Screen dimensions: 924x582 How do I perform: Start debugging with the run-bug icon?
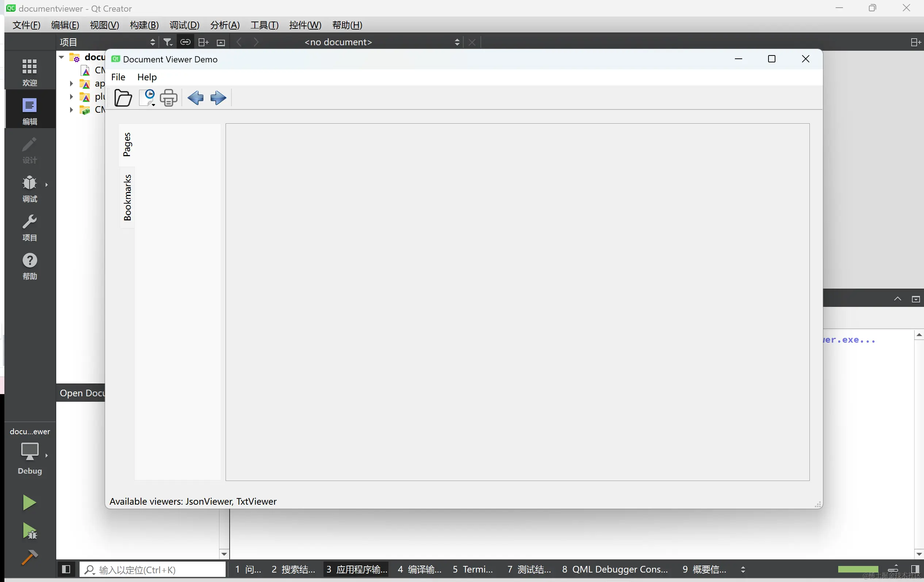point(30,531)
